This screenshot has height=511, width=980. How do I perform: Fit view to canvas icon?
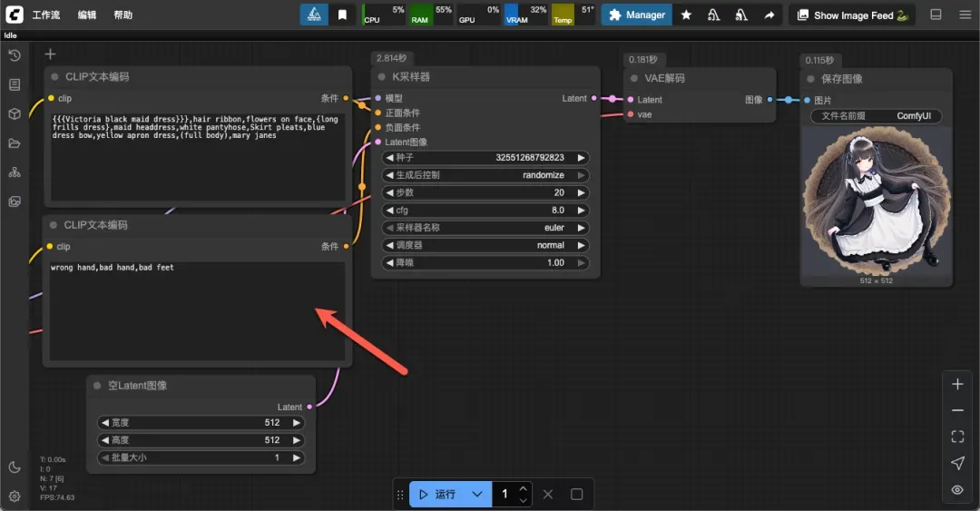click(x=957, y=437)
